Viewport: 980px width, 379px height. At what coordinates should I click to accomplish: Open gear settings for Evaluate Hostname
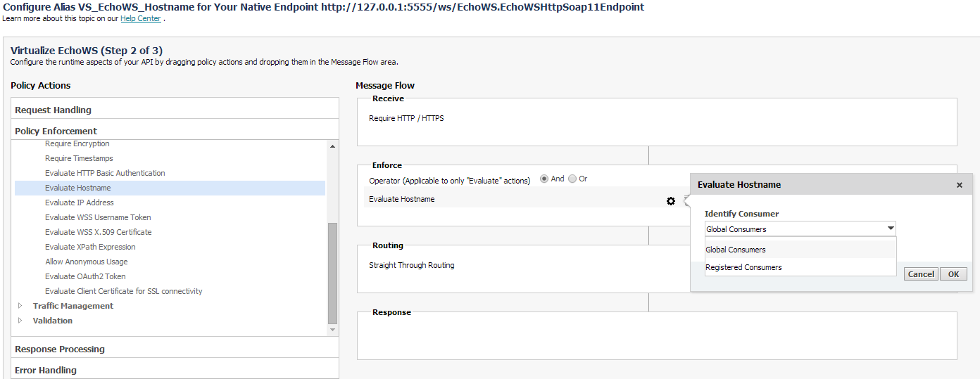coord(671,201)
